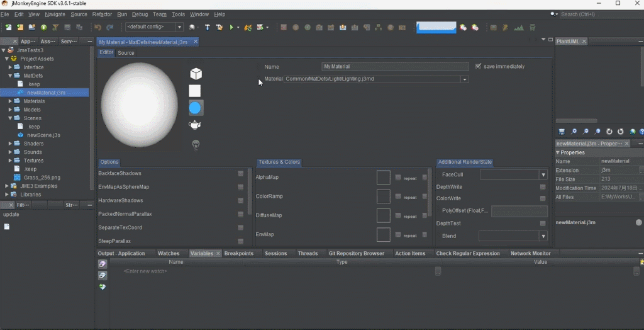Click the globe icon in the PlantUML panel
The image size is (644, 330).
pyautogui.click(x=633, y=132)
